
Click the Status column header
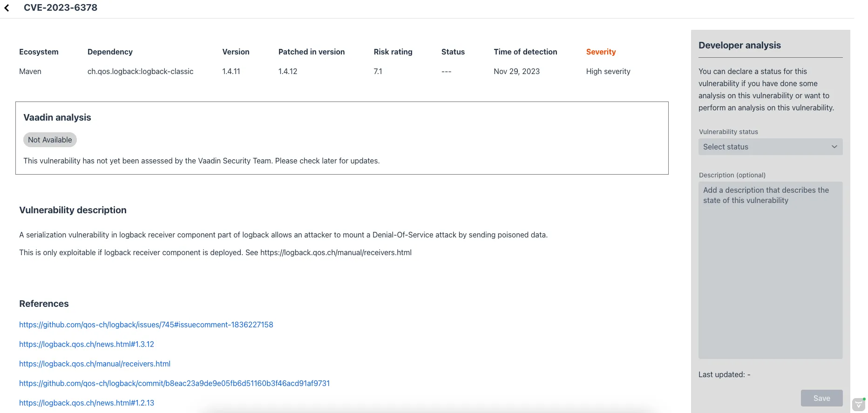click(453, 52)
